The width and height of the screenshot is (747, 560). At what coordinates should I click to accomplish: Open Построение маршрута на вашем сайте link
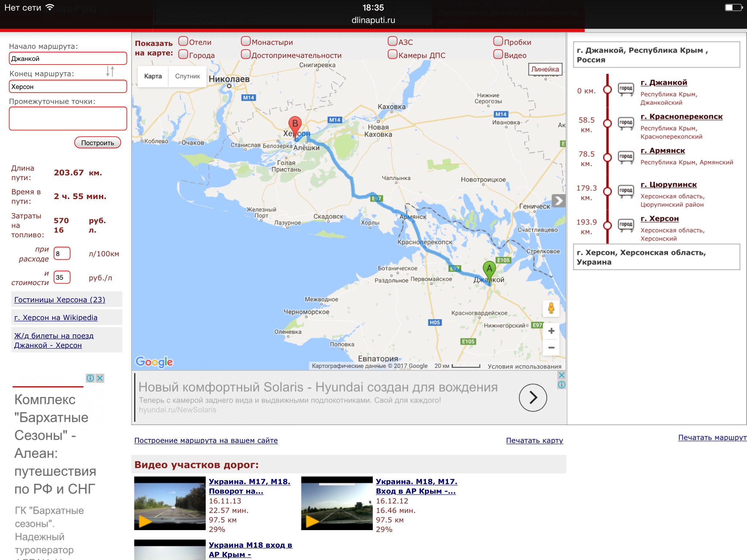[x=206, y=440]
